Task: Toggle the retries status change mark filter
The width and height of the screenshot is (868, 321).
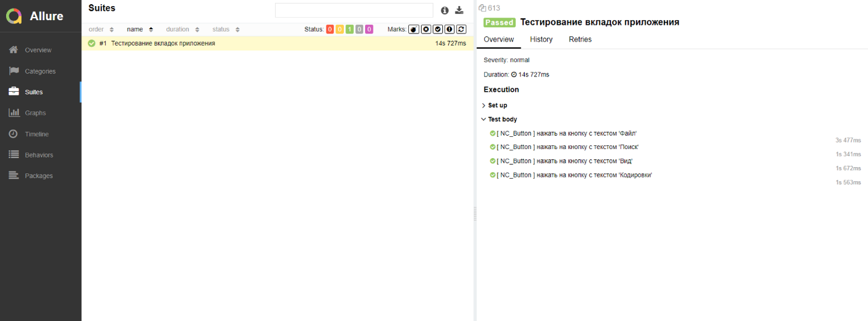Action: (461, 29)
